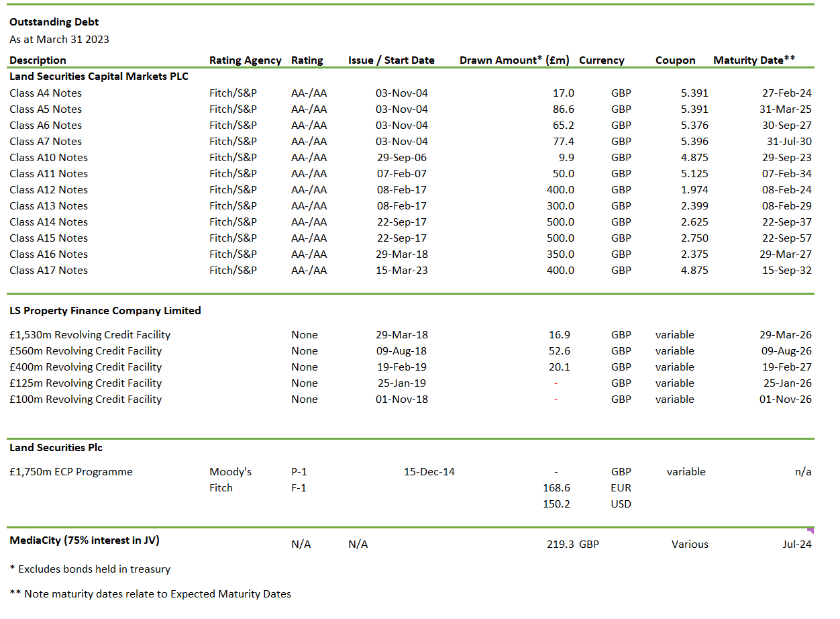
Task: Click the 'As at March 31 2023' line
Action: point(59,39)
